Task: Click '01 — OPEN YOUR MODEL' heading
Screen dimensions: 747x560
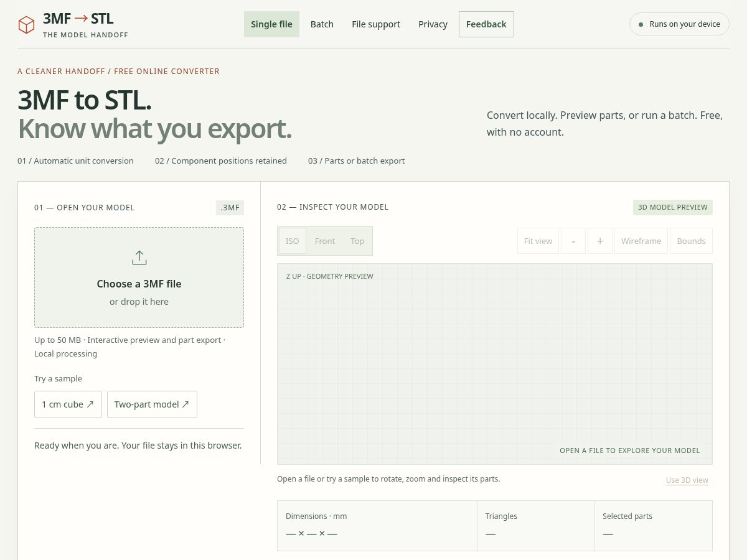Action: click(85, 207)
